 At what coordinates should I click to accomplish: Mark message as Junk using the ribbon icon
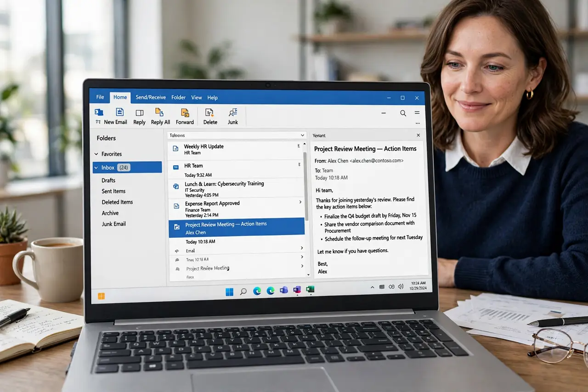(233, 112)
